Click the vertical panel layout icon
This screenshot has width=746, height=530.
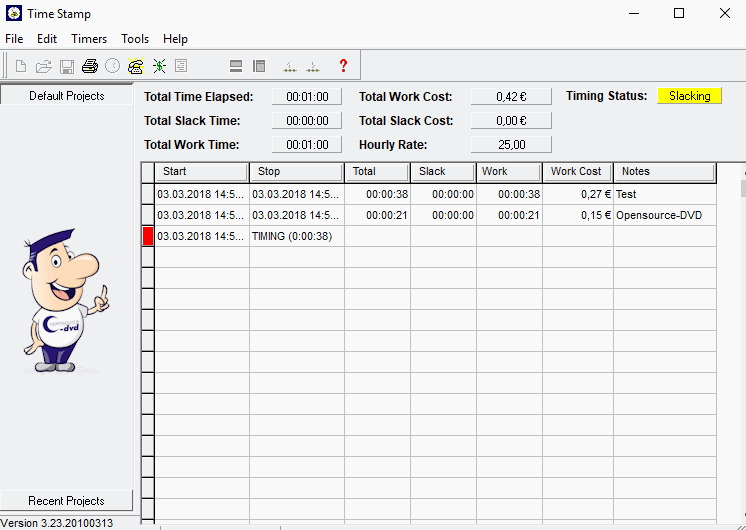259,67
